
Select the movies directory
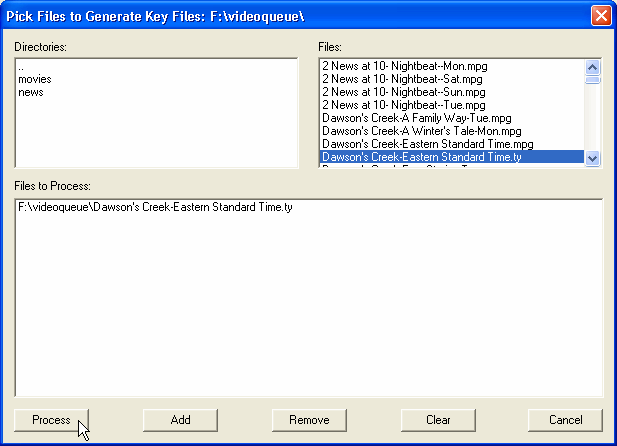pyautogui.click(x=157, y=79)
